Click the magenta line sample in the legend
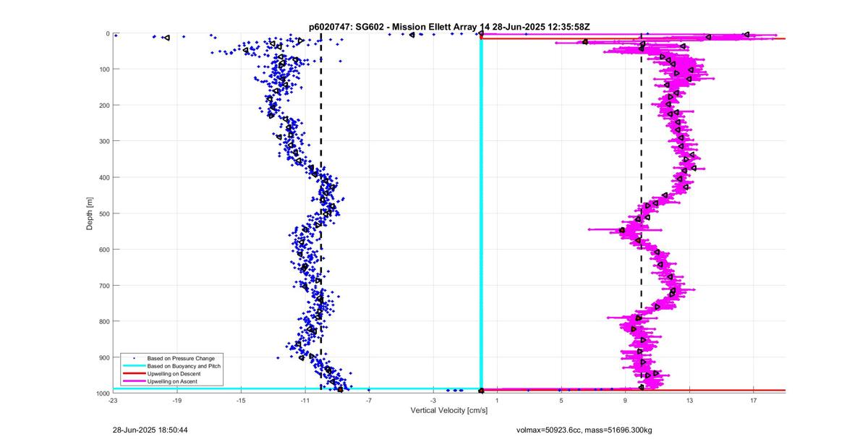Image resolution: width=868 pixels, height=442 pixels. pyautogui.click(x=134, y=381)
